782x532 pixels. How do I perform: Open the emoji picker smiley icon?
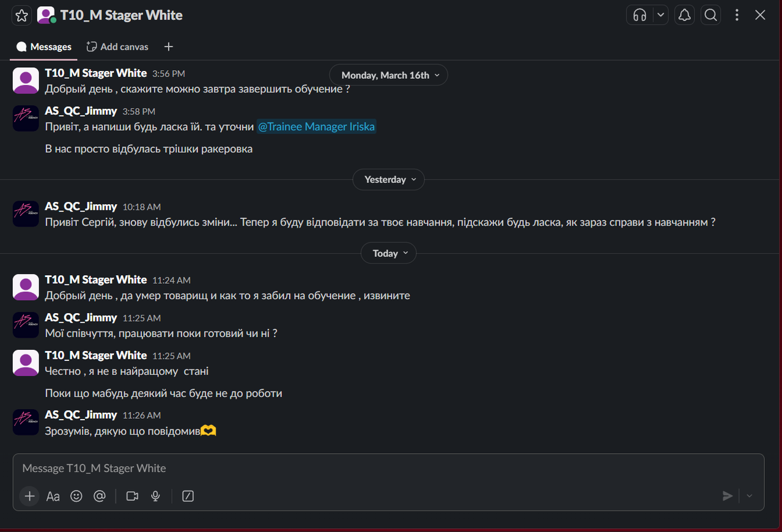[76, 496]
